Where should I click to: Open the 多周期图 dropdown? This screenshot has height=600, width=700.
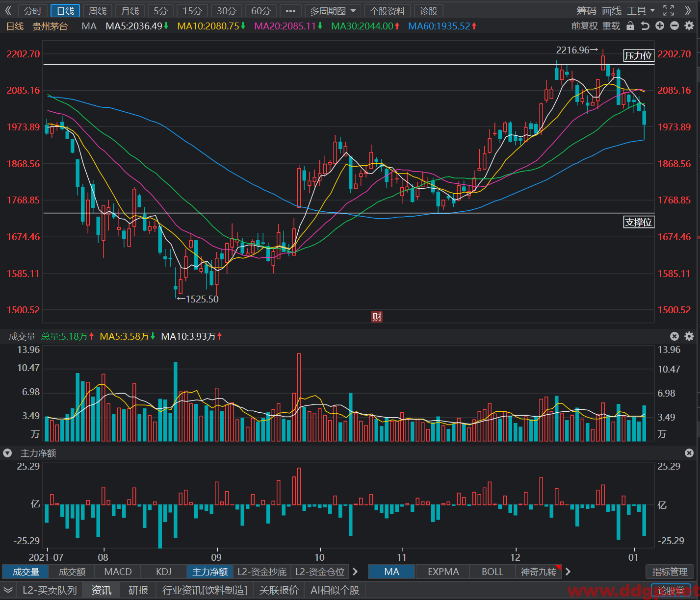[333, 11]
